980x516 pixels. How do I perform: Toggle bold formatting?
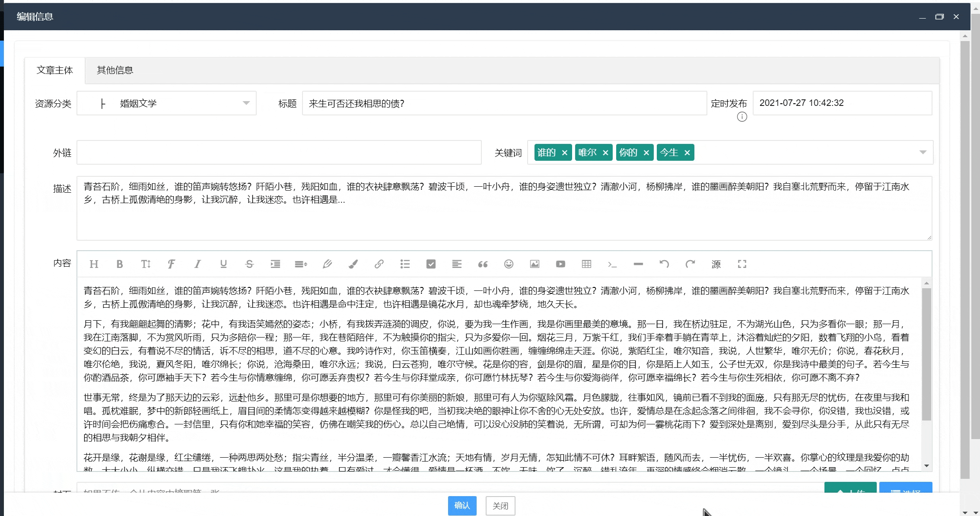(120, 264)
